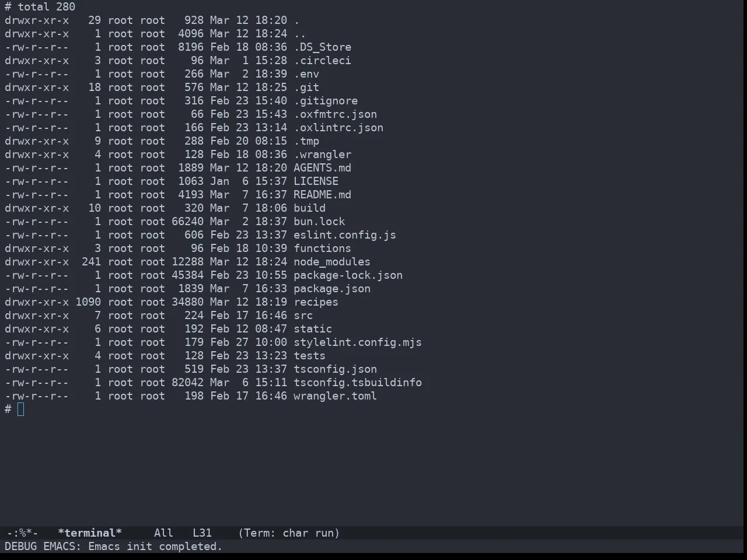747x560 pixels.
Task: Click the functions directory name
Action: pos(322,249)
